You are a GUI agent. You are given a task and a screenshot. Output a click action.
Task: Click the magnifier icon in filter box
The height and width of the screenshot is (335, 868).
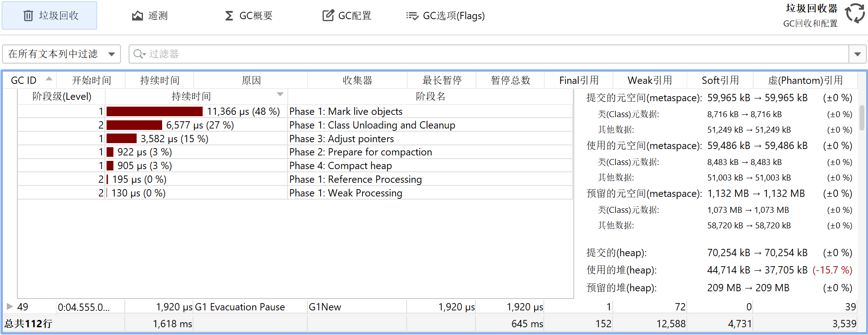tap(138, 54)
